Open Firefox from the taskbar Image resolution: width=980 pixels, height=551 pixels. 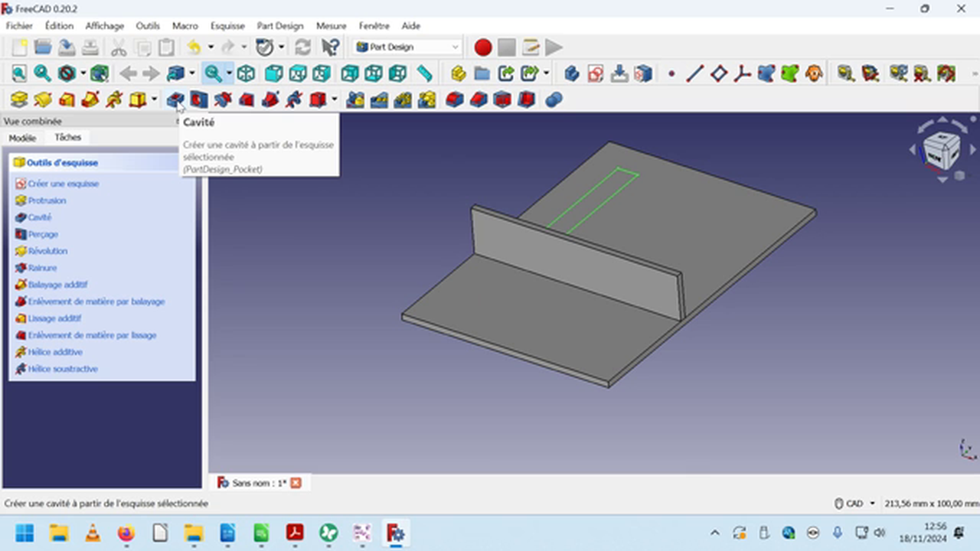click(126, 532)
